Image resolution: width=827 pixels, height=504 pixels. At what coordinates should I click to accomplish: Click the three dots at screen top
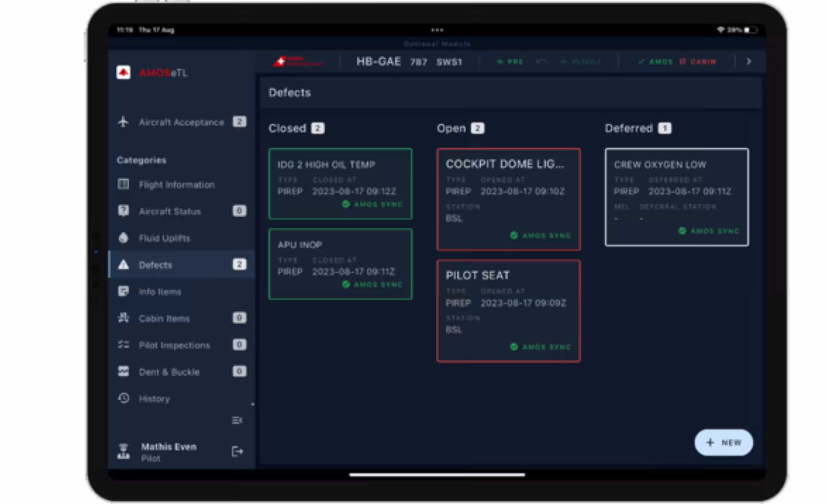point(437,30)
